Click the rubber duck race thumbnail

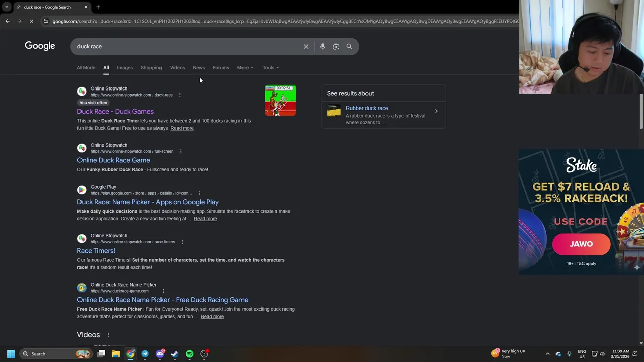pyautogui.click(x=334, y=111)
